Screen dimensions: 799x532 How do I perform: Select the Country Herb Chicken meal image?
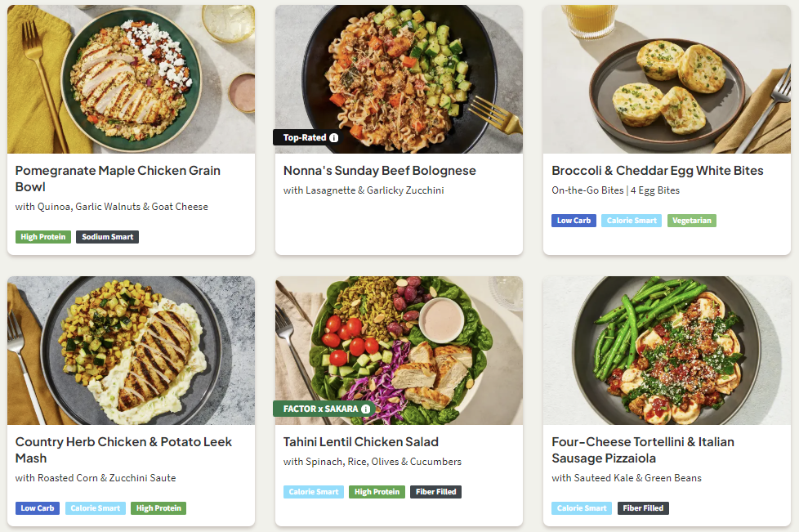(131, 350)
